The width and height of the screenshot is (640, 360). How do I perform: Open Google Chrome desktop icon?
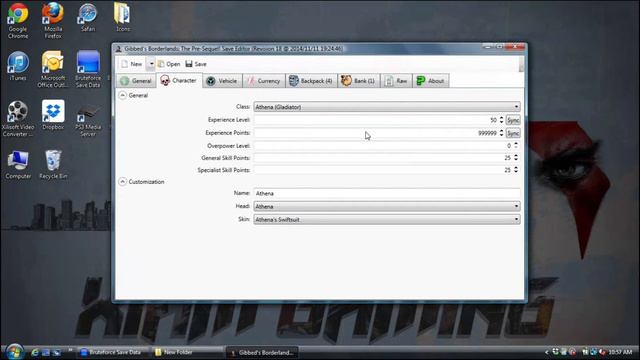pyautogui.click(x=18, y=20)
